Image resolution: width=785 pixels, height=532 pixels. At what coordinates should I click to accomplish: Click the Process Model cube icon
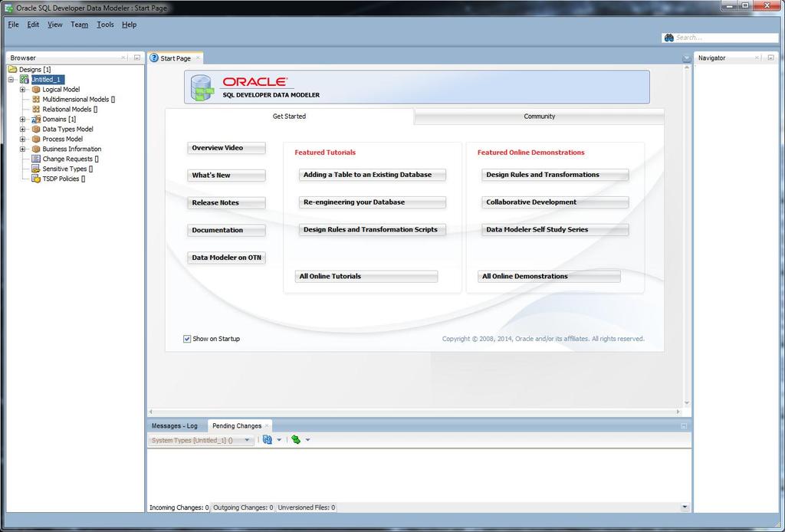point(36,139)
